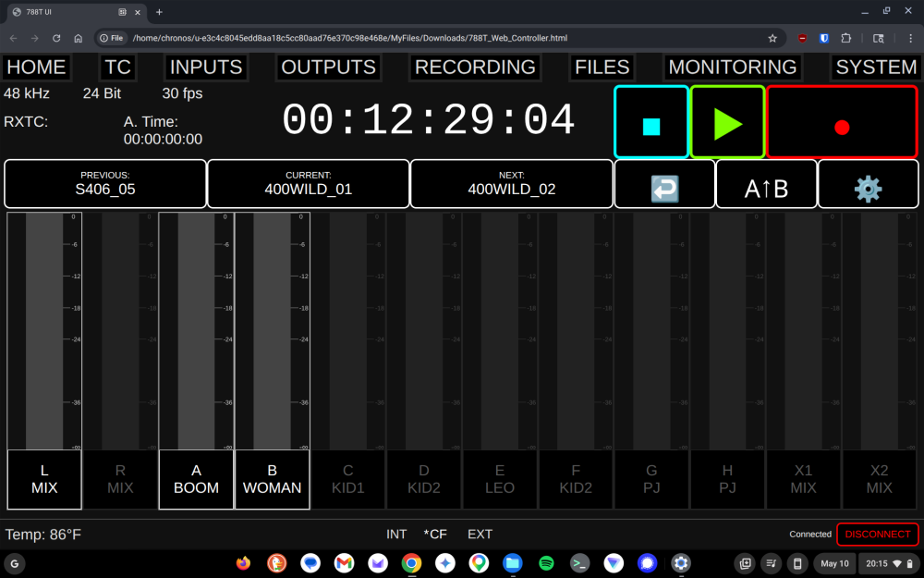The width and height of the screenshot is (924, 578).
Task: Select the EXT drive indicator
Action: click(480, 535)
